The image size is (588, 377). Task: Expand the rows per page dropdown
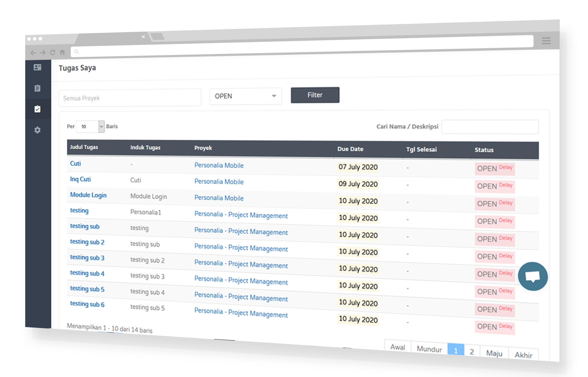point(90,127)
